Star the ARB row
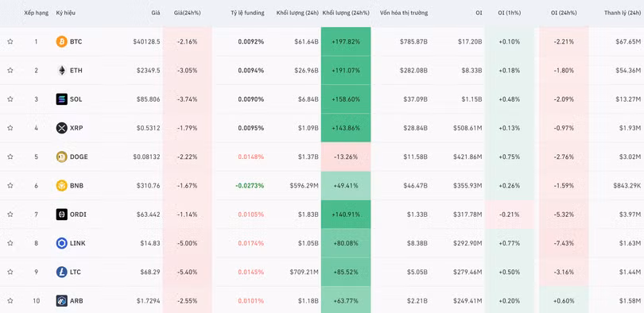 point(10,301)
